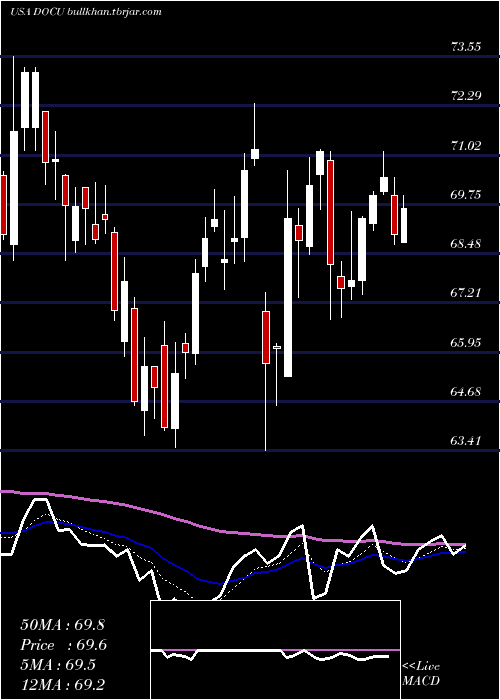500x700 pixels.
Task: Click the '50MA : 69.8' readout
Action: [x=62, y=625]
